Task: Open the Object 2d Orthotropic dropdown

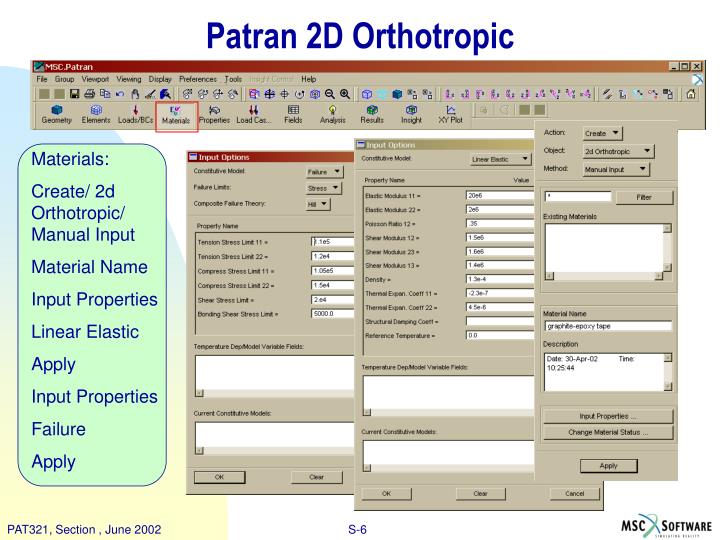Action: (x=618, y=151)
